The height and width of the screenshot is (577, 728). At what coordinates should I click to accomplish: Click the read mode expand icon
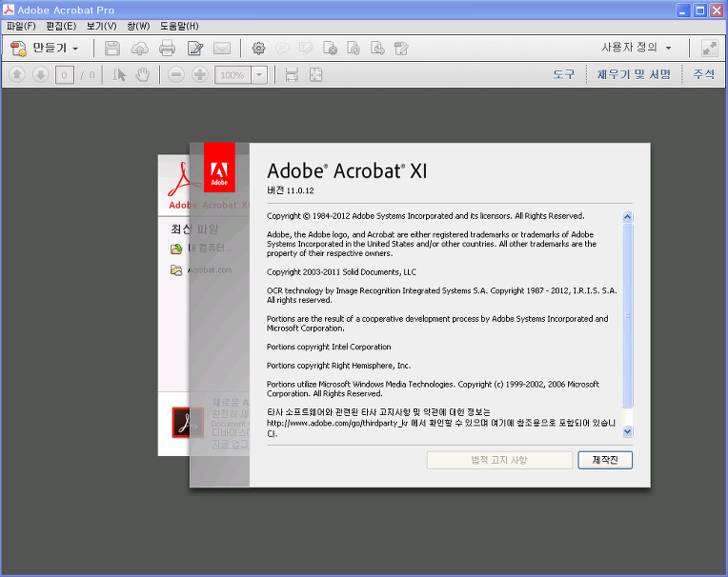tap(710, 49)
